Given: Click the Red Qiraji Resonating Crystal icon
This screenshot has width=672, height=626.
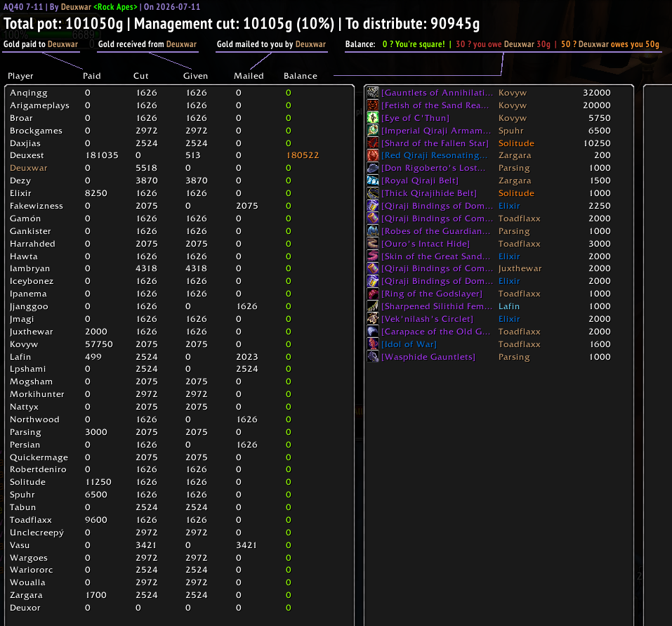Looking at the screenshot, I should click(373, 155).
